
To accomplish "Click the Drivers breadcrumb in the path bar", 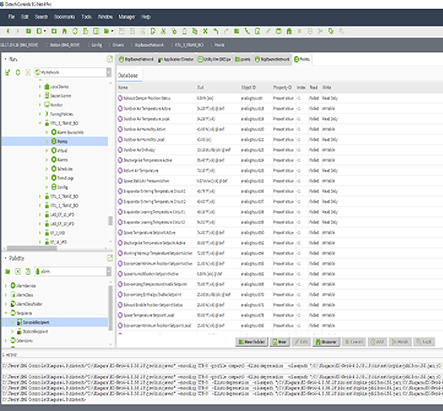I will click(118, 45).
